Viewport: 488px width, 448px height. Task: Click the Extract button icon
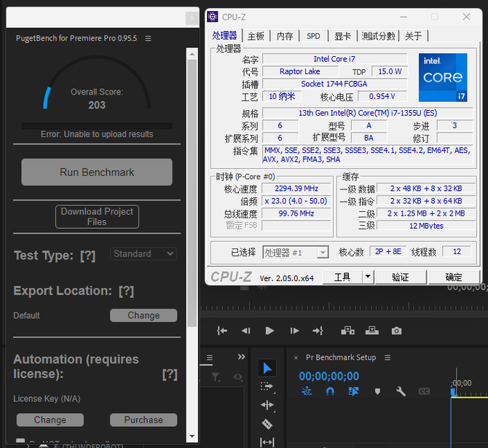tap(372, 331)
